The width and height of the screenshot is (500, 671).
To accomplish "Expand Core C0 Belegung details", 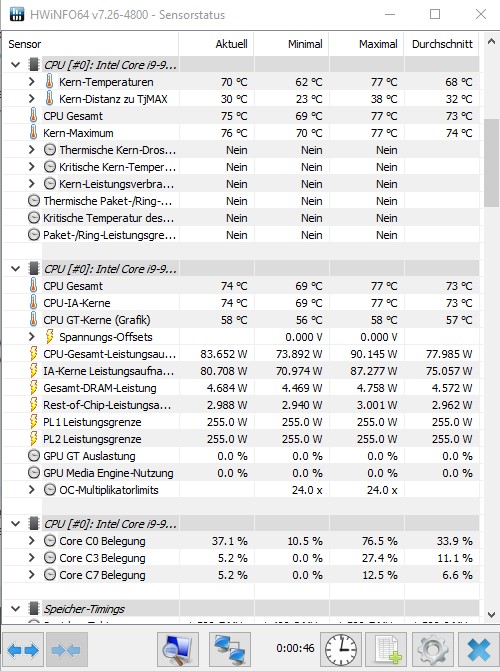I will (31, 541).
